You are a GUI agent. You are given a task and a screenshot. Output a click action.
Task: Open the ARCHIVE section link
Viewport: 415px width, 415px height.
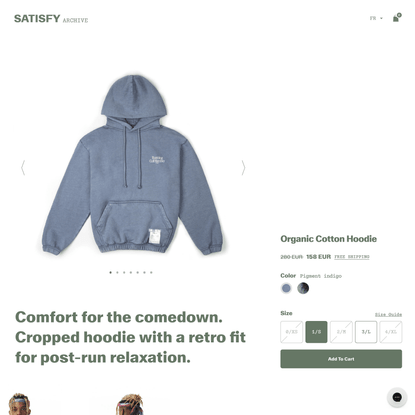click(75, 20)
